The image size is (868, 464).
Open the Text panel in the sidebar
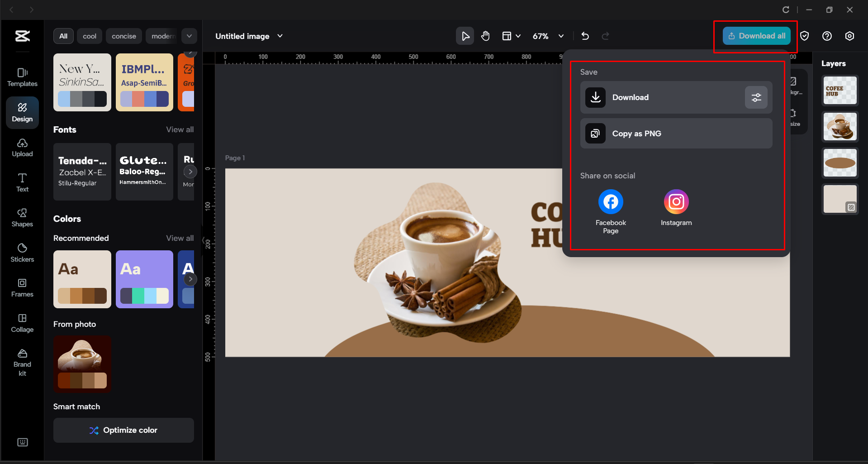[22, 182]
